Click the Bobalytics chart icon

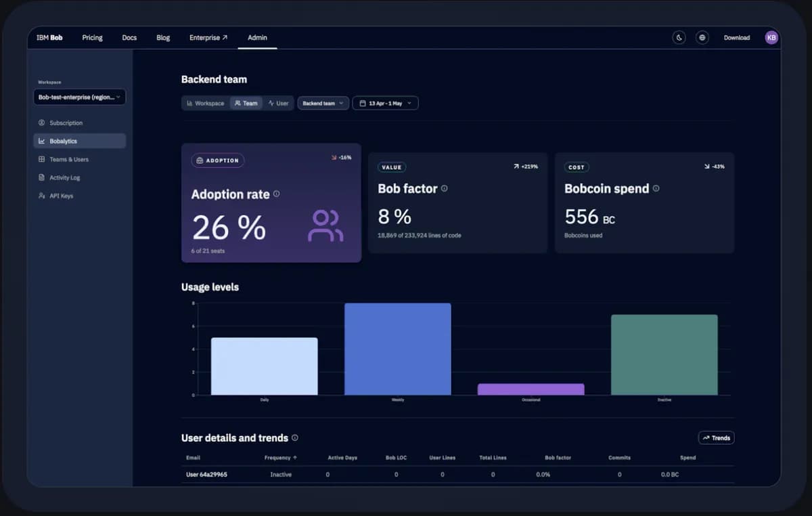click(x=42, y=141)
